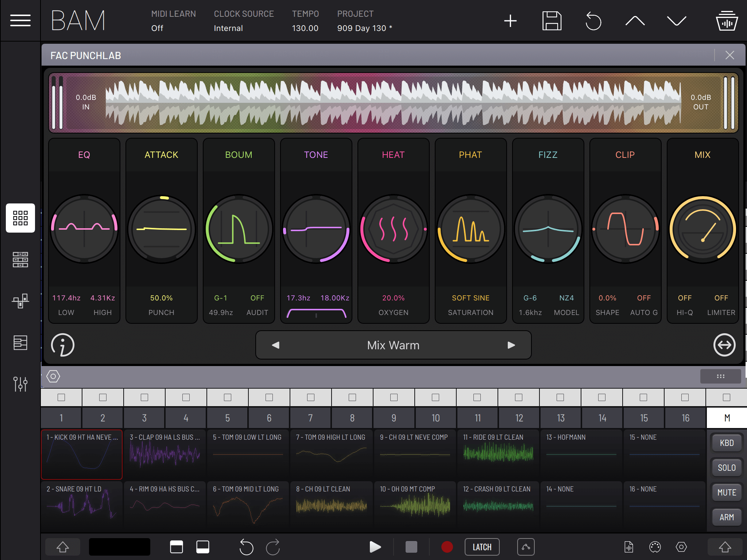Select track tab 2

pos(103,418)
